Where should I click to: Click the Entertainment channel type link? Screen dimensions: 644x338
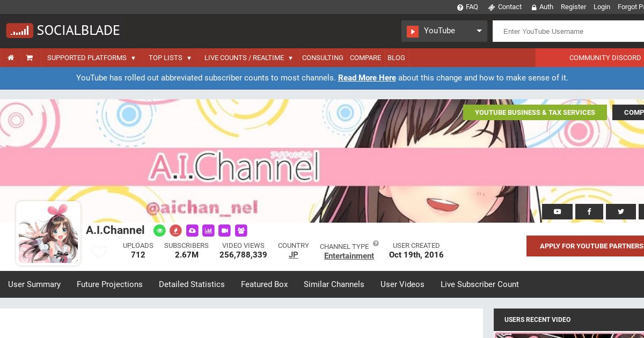pyautogui.click(x=349, y=256)
